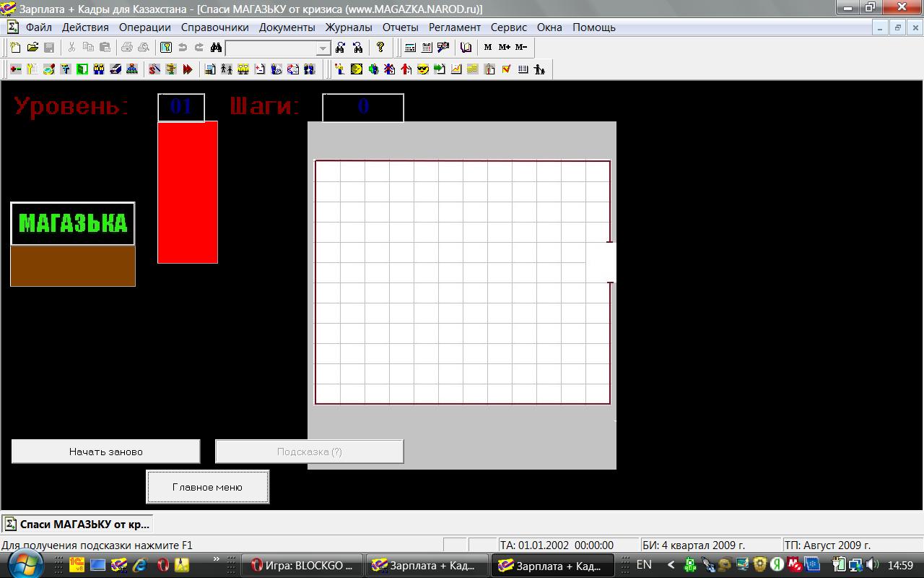Click the Internet Explorer quick launch icon
The width and height of the screenshot is (924, 578).
[x=140, y=565]
